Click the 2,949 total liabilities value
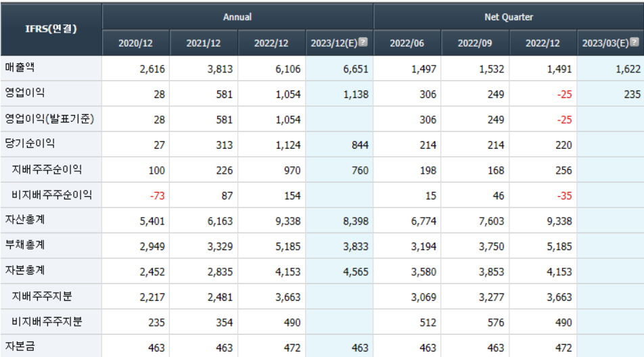 (x=152, y=247)
